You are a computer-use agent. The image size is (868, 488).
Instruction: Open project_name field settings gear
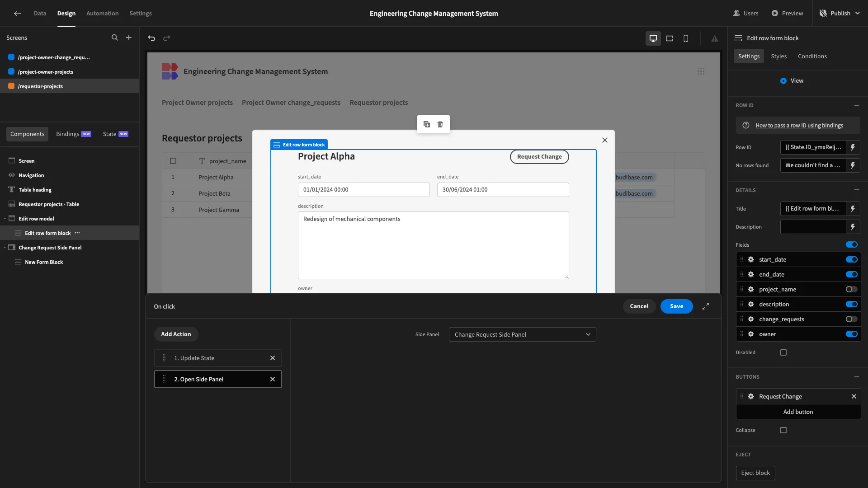click(751, 289)
